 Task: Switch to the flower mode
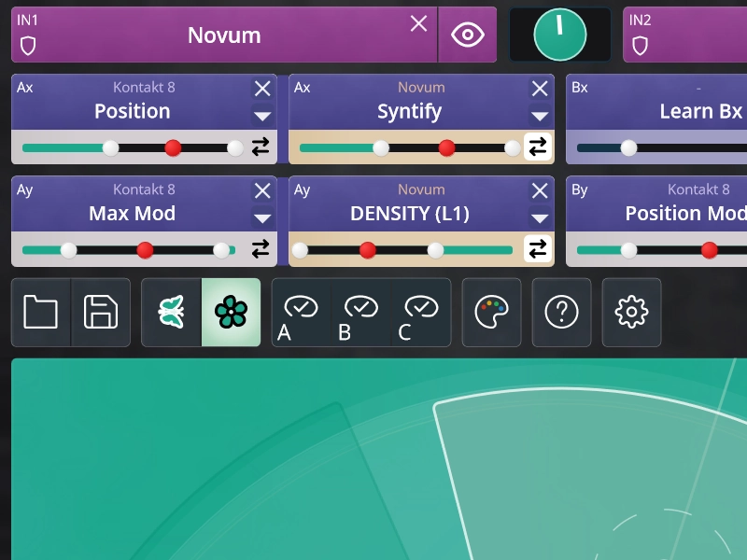[231, 313]
